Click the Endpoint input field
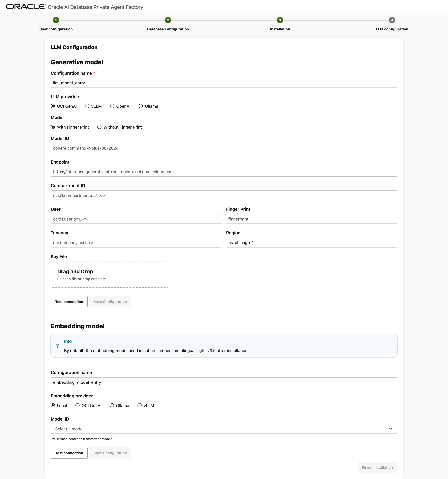 point(224,172)
